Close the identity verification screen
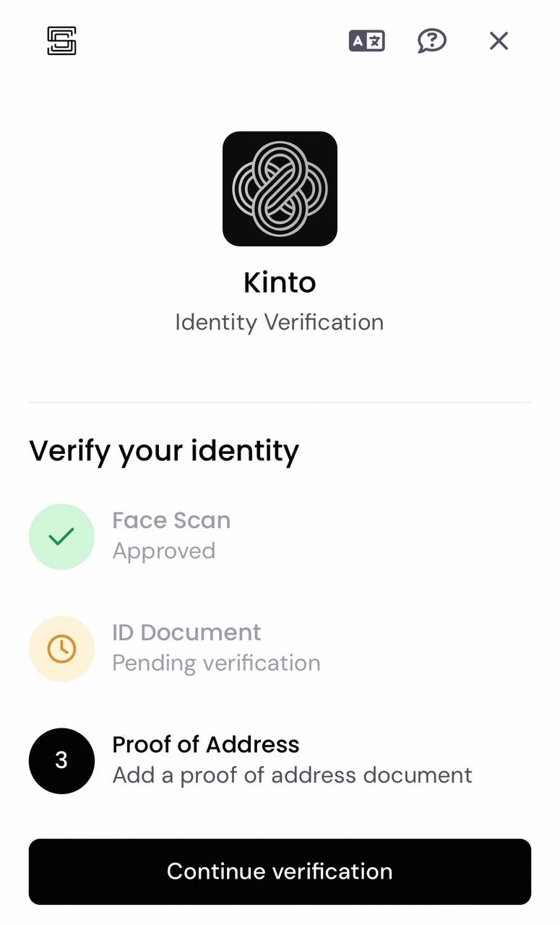Screen dimensions: 560x925 (499, 41)
